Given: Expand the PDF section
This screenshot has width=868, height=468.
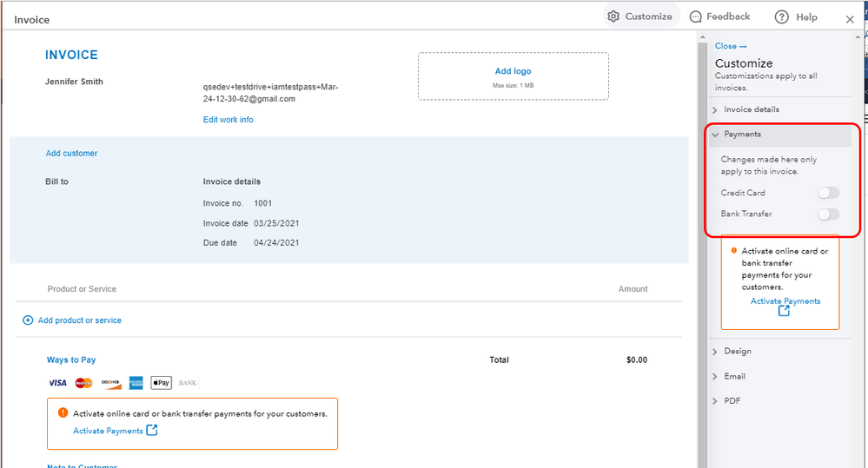Looking at the screenshot, I should 732,401.
